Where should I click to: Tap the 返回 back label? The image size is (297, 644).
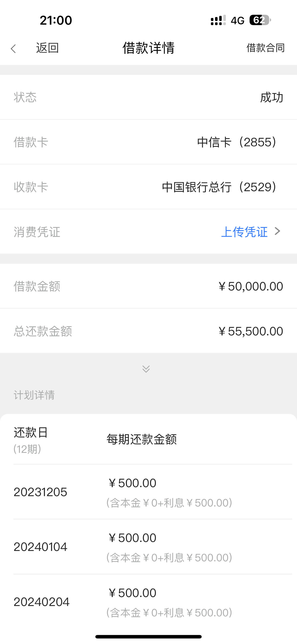click(x=47, y=48)
